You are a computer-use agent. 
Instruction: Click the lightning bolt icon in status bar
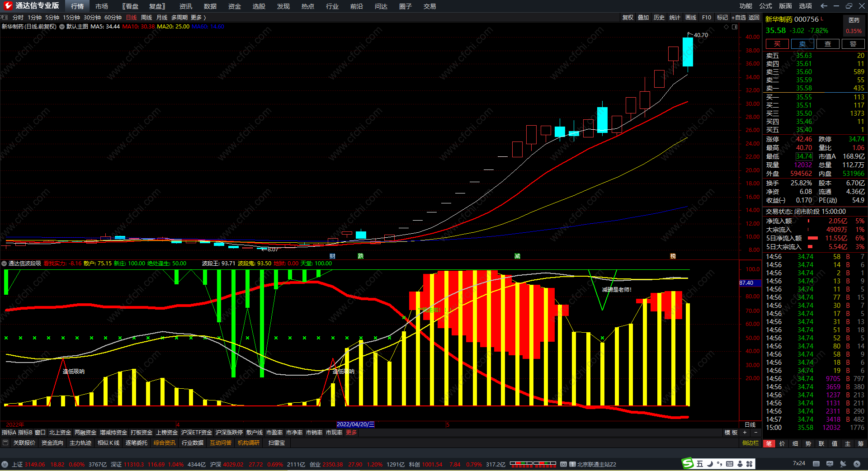click(857, 464)
